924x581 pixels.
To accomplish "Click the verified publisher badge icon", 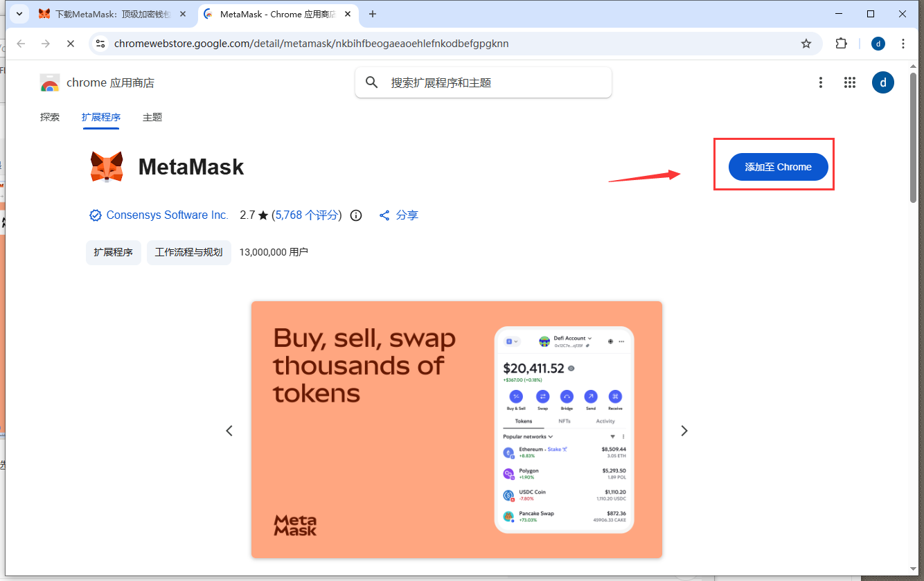I will coord(96,215).
